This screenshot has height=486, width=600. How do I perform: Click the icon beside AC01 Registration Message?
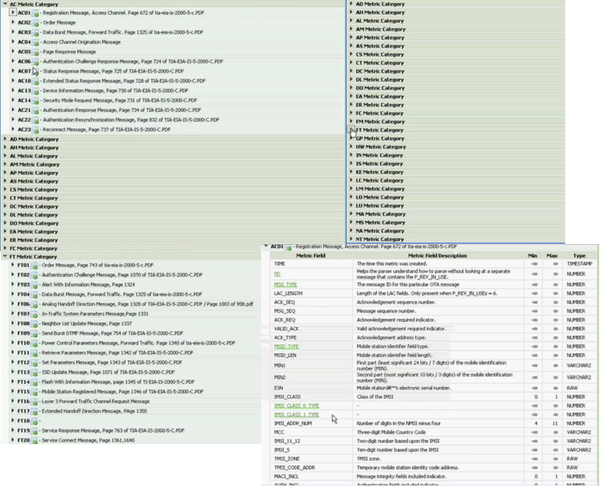click(35, 13)
